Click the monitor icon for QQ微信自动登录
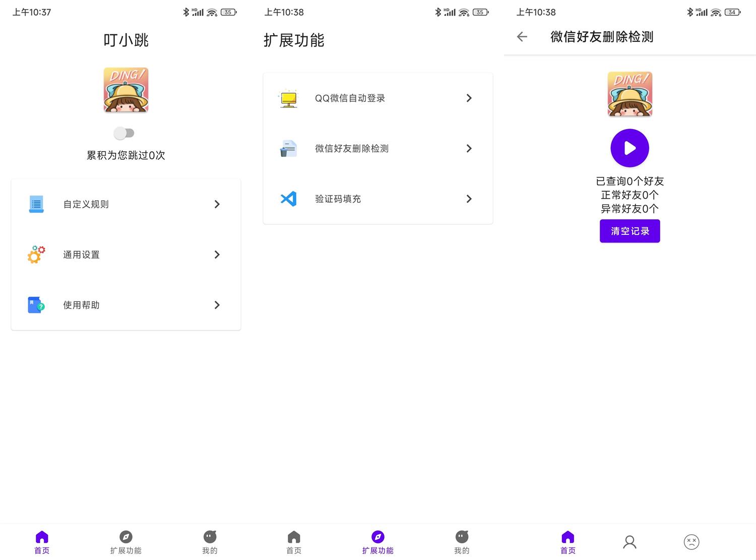This screenshot has height=560, width=756. pos(288,98)
